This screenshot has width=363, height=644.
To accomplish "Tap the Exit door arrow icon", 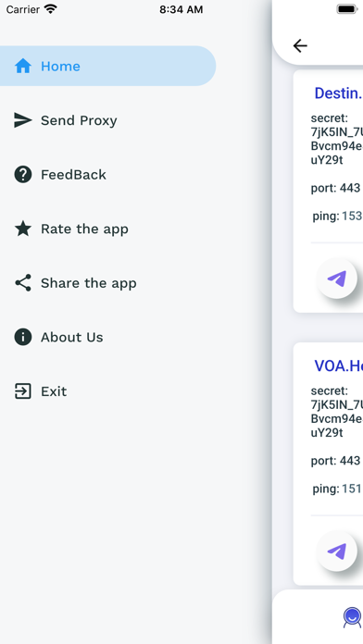I will coord(23,391).
